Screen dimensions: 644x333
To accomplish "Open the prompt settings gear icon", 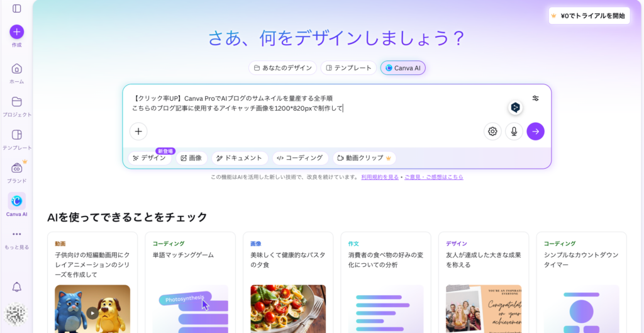I will (x=492, y=132).
